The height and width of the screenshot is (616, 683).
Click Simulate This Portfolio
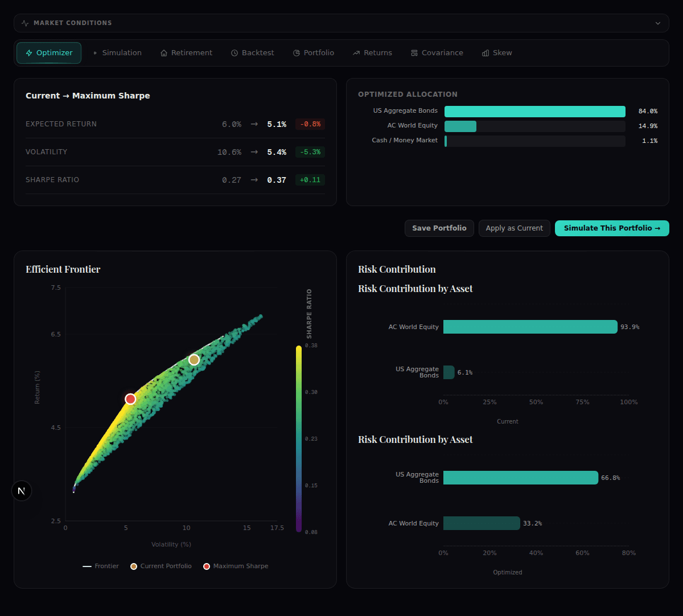pyautogui.click(x=612, y=228)
